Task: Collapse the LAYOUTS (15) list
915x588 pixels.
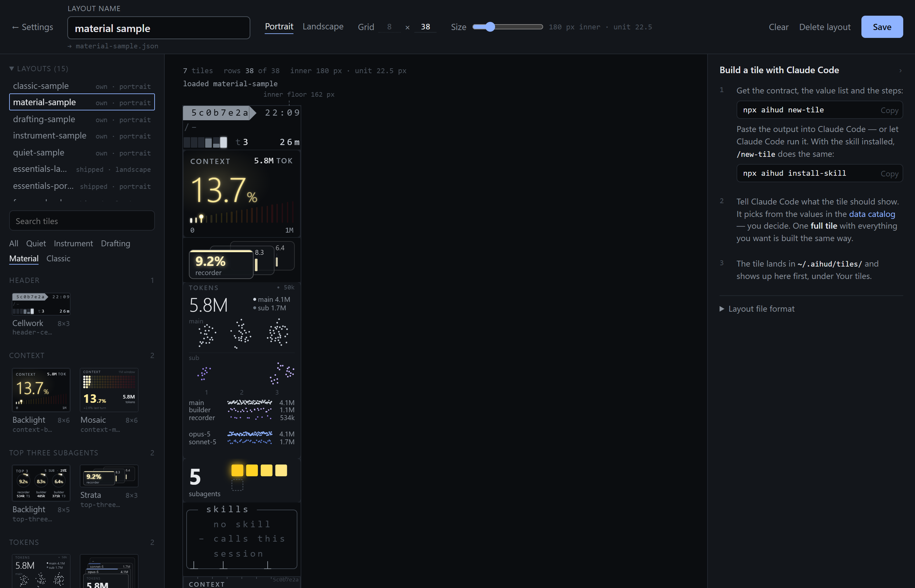Action: (39, 69)
